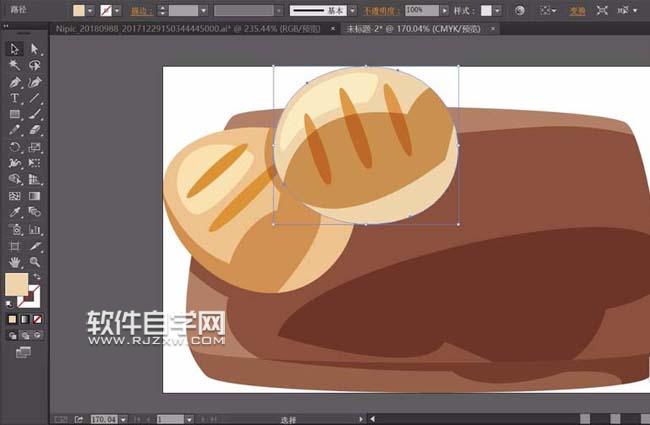This screenshot has width=650, height=425.
Task: Open stroke weight dropdown
Action: coord(203,11)
